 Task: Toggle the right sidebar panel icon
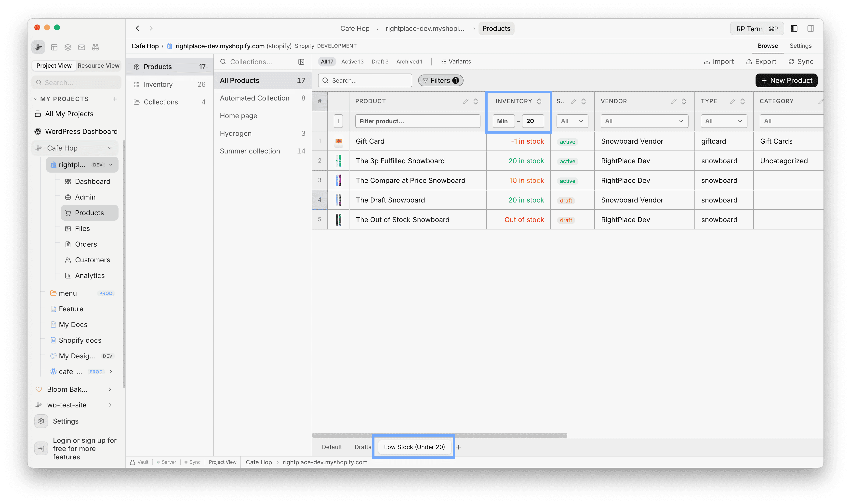pyautogui.click(x=811, y=28)
